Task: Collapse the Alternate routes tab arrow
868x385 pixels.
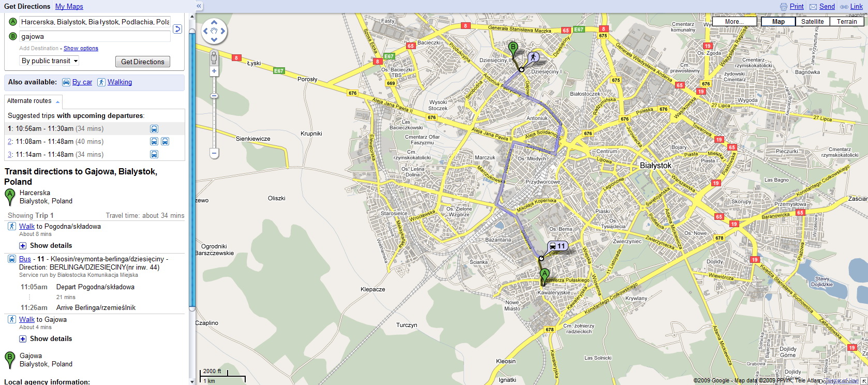Action: [x=57, y=101]
